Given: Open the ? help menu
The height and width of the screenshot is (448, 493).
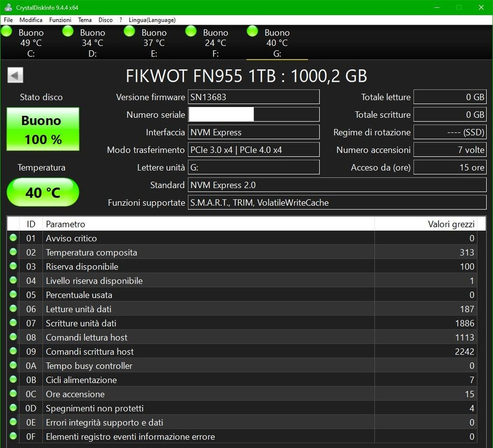Looking at the screenshot, I should point(121,20).
